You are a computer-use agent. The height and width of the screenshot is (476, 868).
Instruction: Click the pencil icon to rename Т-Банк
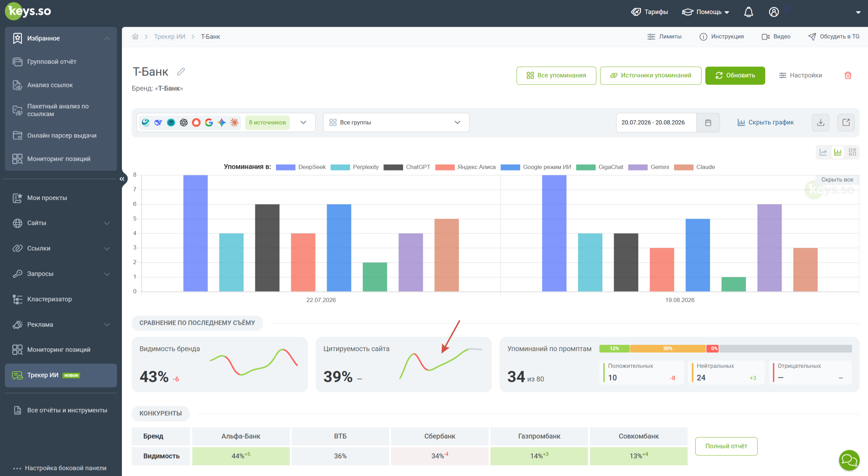coord(181,72)
